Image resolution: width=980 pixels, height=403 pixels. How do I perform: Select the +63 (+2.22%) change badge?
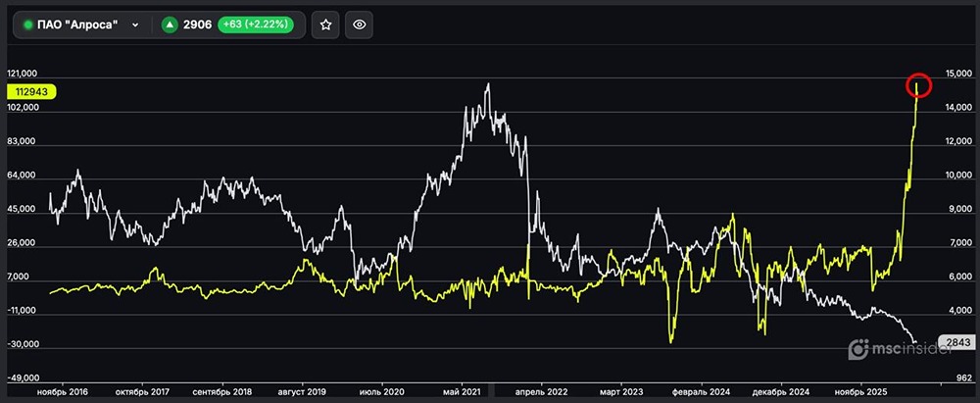(256, 25)
